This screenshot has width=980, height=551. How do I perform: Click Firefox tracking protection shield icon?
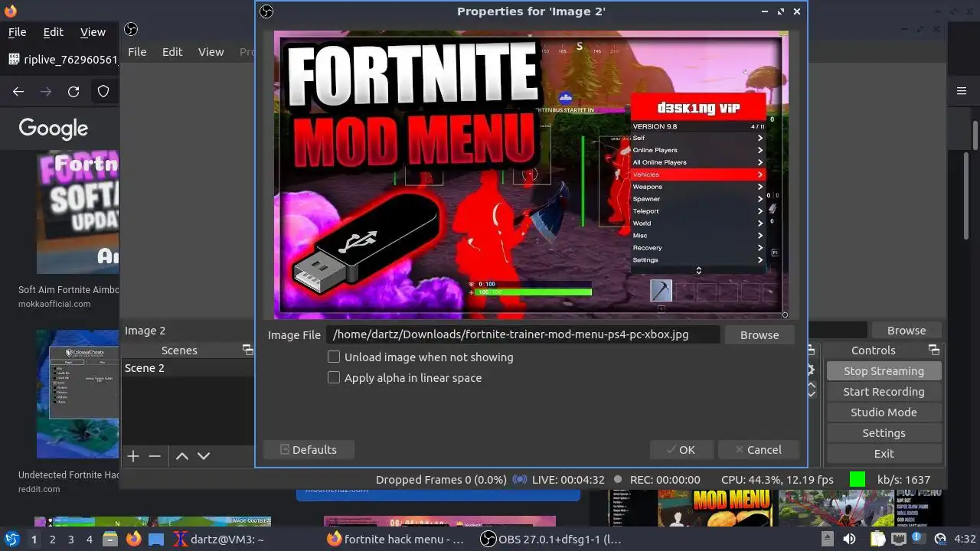pyautogui.click(x=103, y=91)
